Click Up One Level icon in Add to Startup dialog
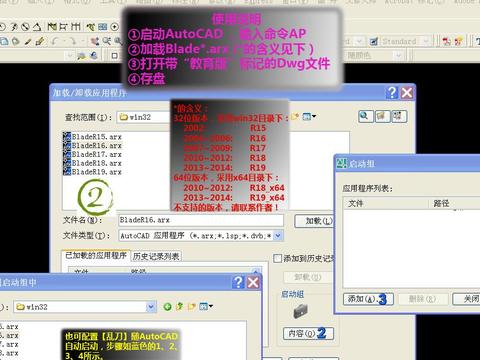 (180, 307)
